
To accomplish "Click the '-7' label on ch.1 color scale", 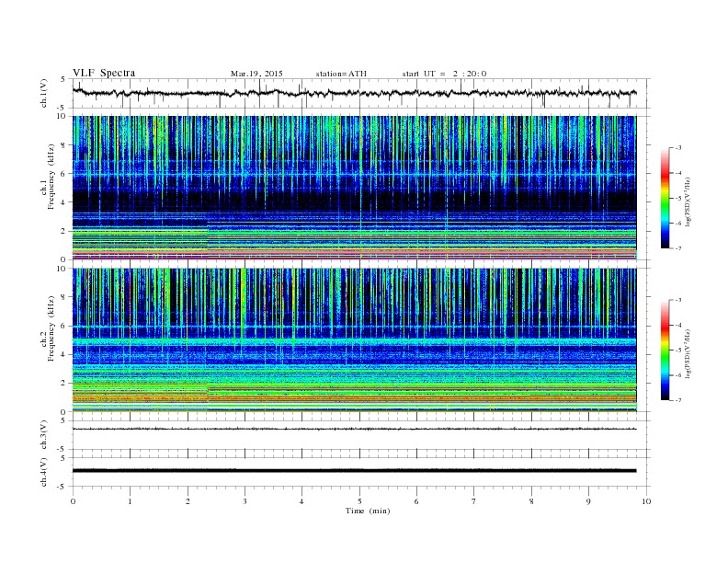I will click(x=678, y=248).
